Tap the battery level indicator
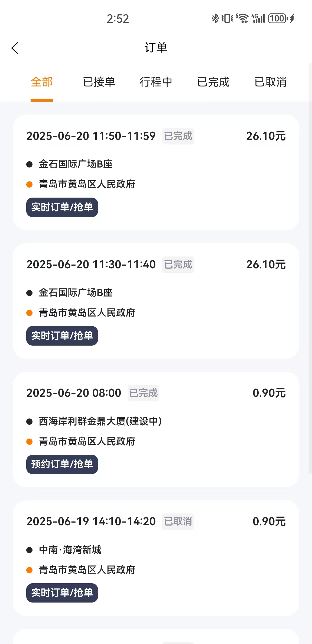Image resolution: width=312 pixels, height=644 pixels. [x=278, y=18]
